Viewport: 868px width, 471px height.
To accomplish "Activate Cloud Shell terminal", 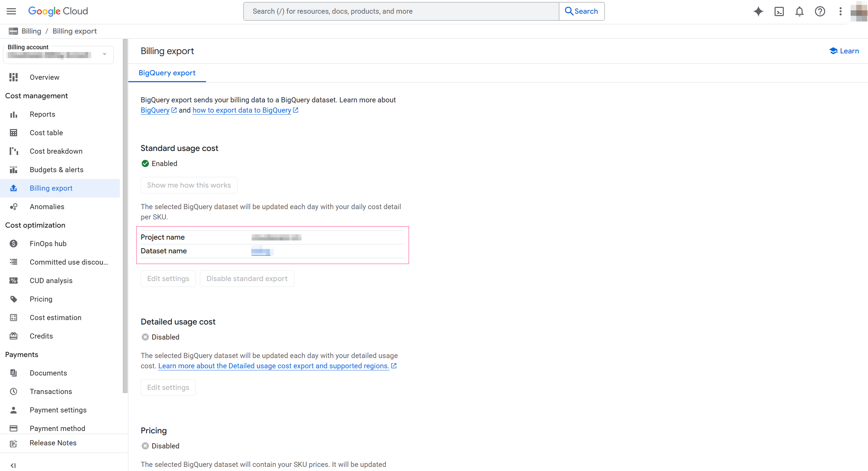I will point(779,11).
